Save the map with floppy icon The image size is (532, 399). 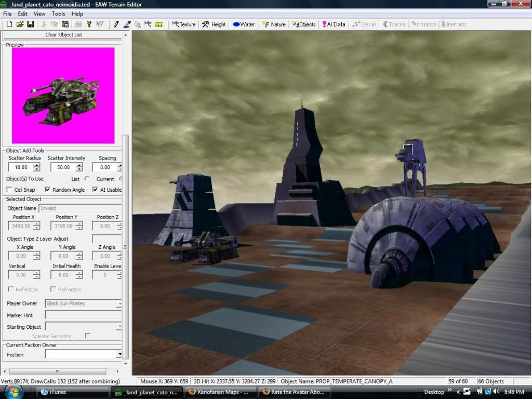(31, 24)
